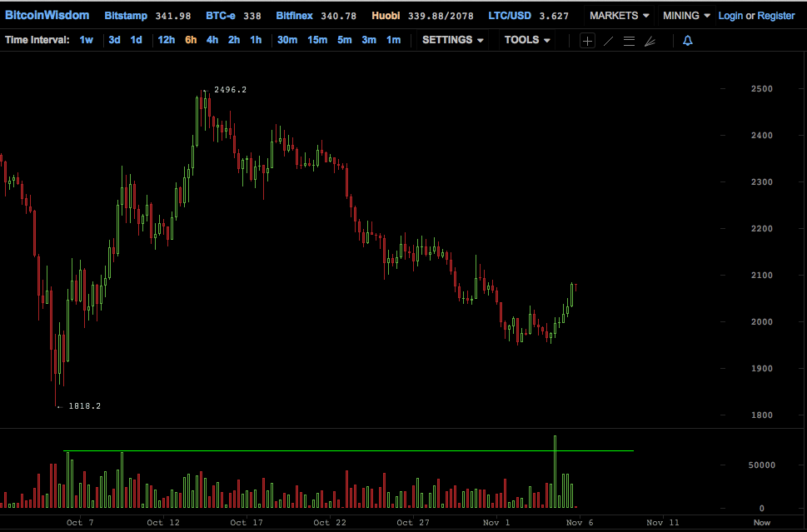Screen dimensions: 807x532
Task: Open the Bitfinex market
Action: pyautogui.click(x=294, y=16)
